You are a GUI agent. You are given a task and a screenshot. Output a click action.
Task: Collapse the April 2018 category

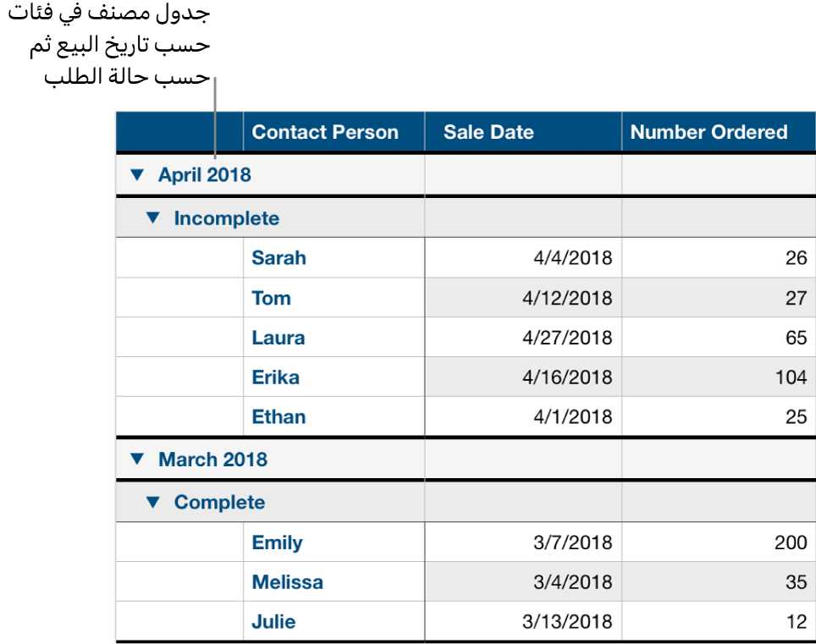[x=138, y=174]
